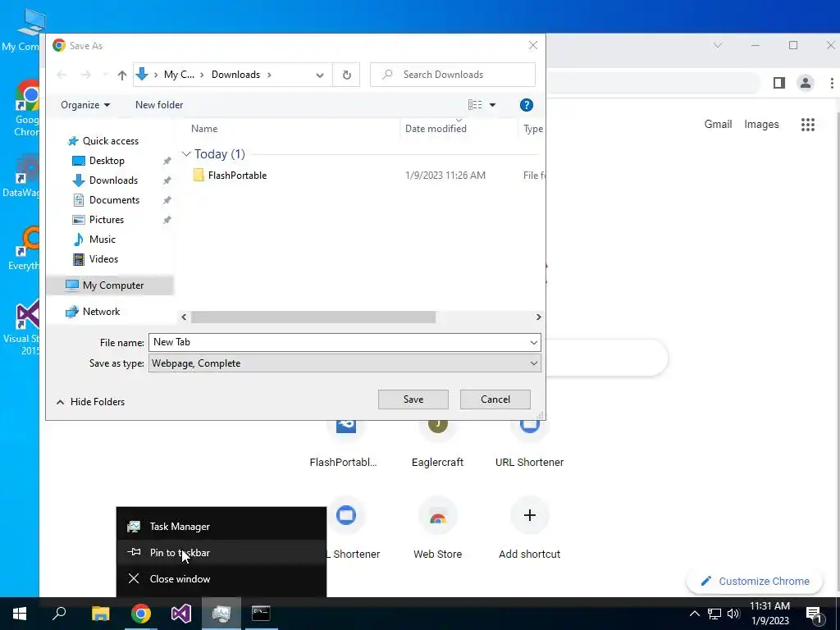The width and height of the screenshot is (840, 630).
Task: Open the Organize dropdown menu
Action: 85,105
